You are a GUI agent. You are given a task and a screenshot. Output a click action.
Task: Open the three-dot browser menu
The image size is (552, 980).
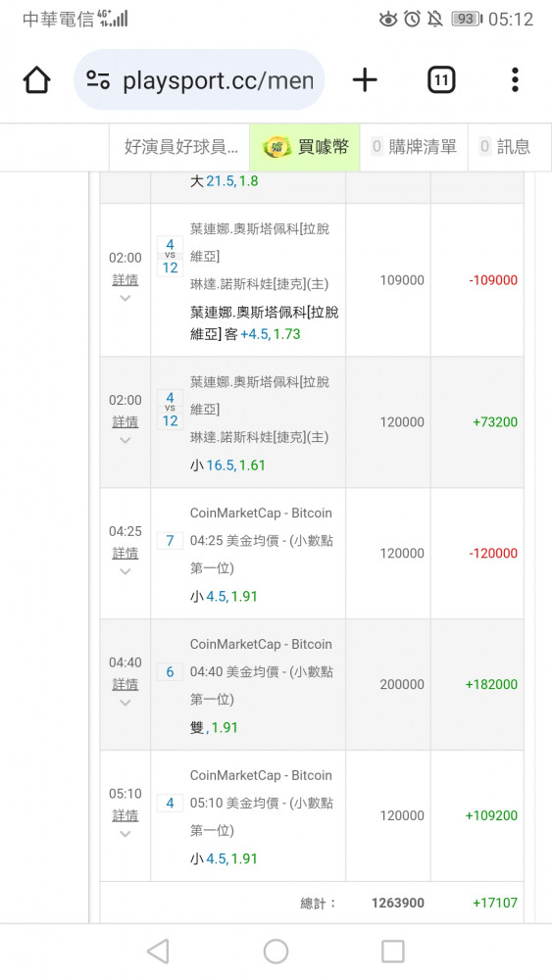point(515,80)
